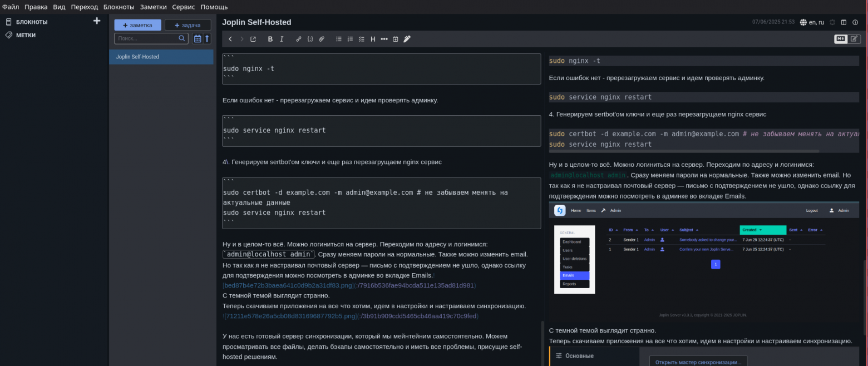Insert bulleted list from toolbar
The height and width of the screenshot is (366, 868).
click(339, 39)
